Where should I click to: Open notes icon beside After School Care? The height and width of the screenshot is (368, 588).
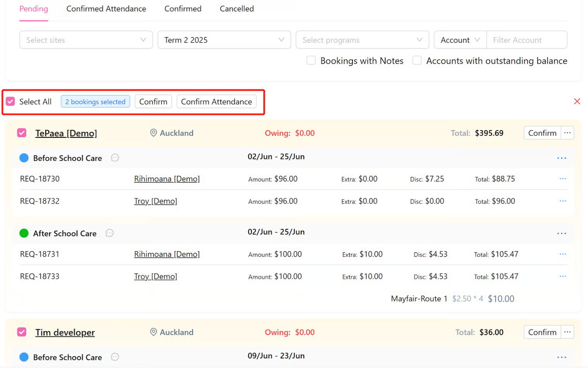pos(109,233)
